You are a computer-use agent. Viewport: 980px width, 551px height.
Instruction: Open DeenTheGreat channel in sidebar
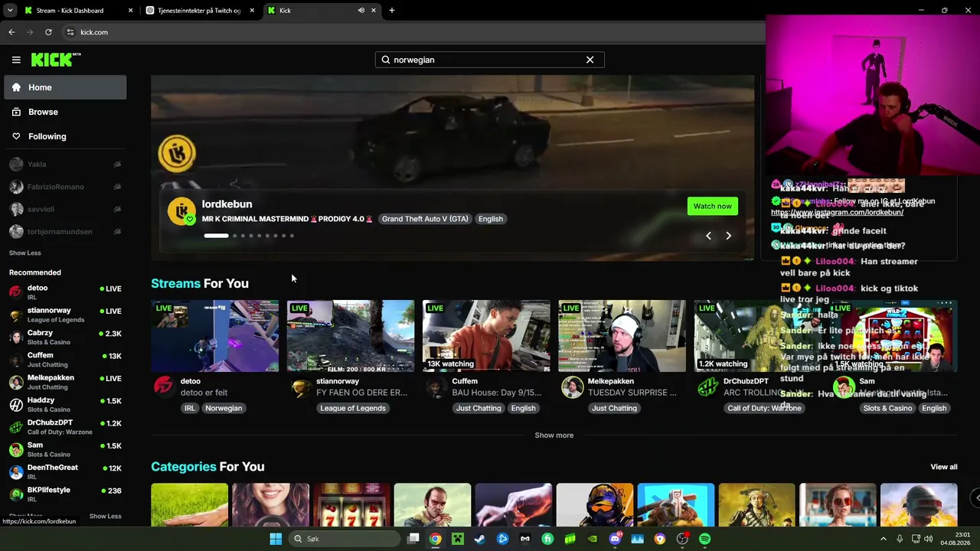click(65, 471)
